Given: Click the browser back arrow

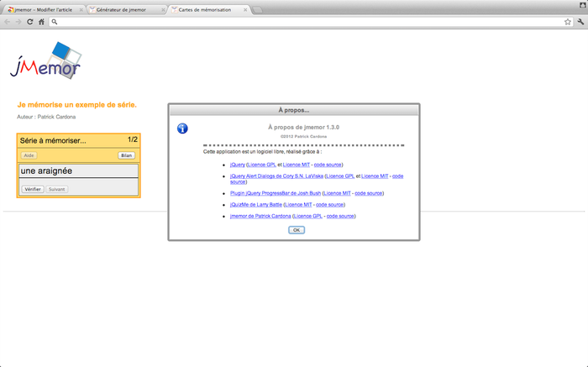Looking at the screenshot, I should 8,22.
